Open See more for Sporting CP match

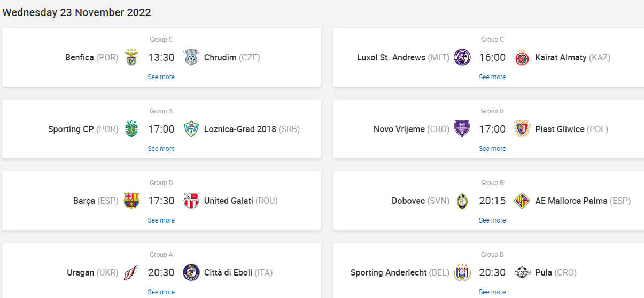tap(161, 149)
